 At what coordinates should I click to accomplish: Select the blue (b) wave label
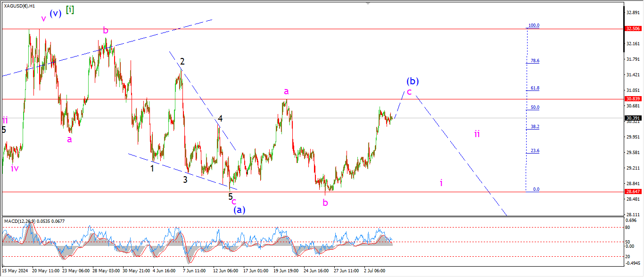pyautogui.click(x=413, y=81)
